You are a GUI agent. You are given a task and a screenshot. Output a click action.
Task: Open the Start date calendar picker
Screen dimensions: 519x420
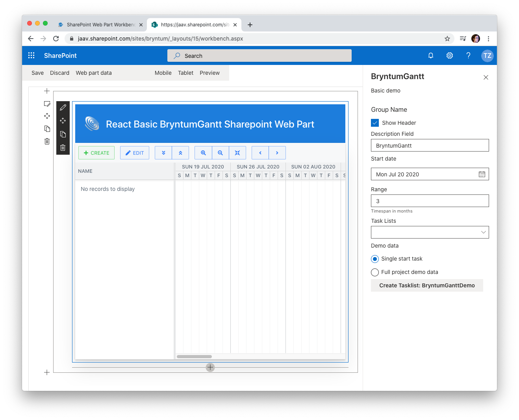(x=482, y=174)
